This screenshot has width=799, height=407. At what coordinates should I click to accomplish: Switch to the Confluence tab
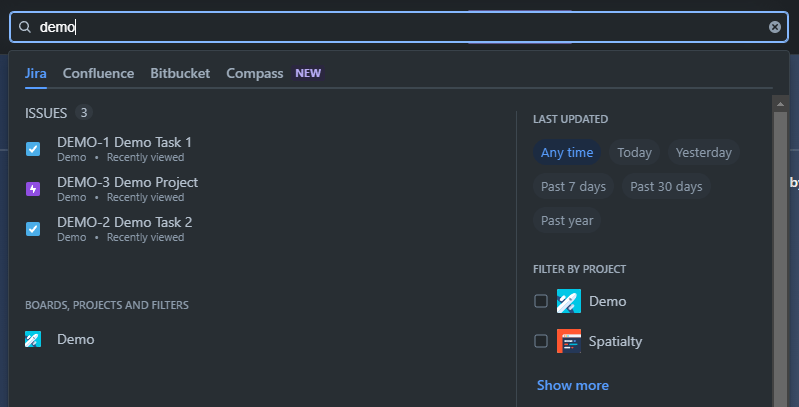pyautogui.click(x=98, y=73)
